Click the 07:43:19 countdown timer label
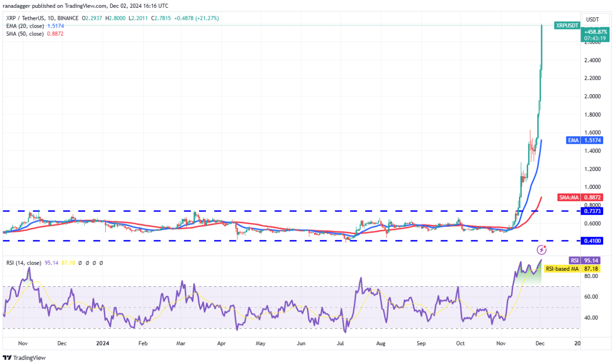The image size is (616, 364). click(594, 39)
